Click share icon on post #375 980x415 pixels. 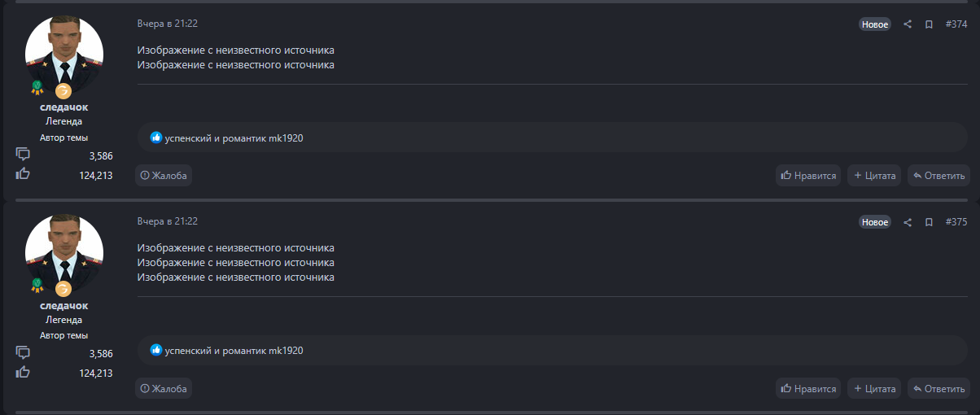908,222
